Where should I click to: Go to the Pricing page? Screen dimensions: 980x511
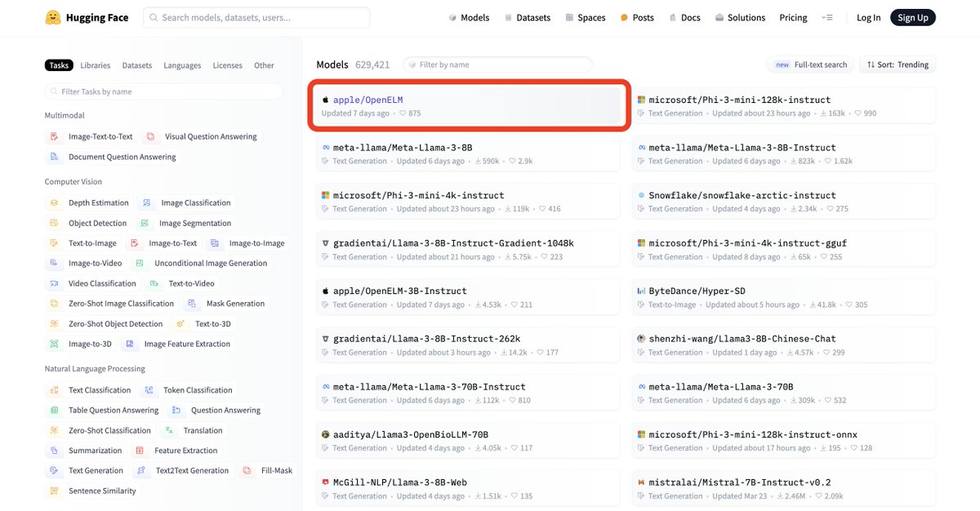(793, 17)
